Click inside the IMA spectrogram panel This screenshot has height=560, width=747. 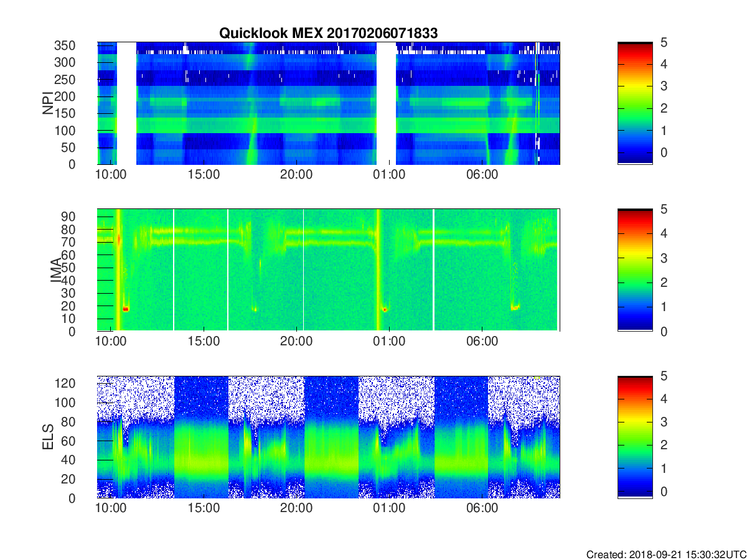pos(329,270)
